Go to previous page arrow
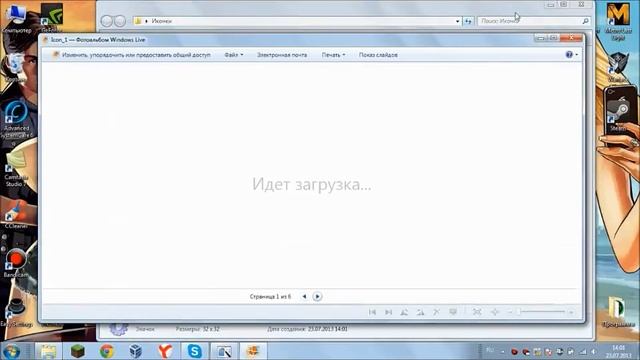 pos(304,296)
